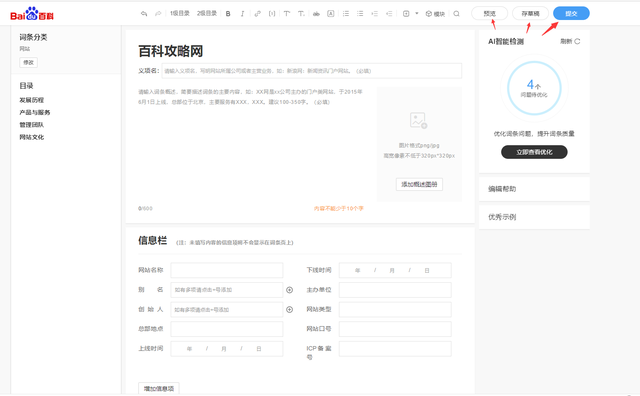Click the 上线时间 date field

coord(227,349)
